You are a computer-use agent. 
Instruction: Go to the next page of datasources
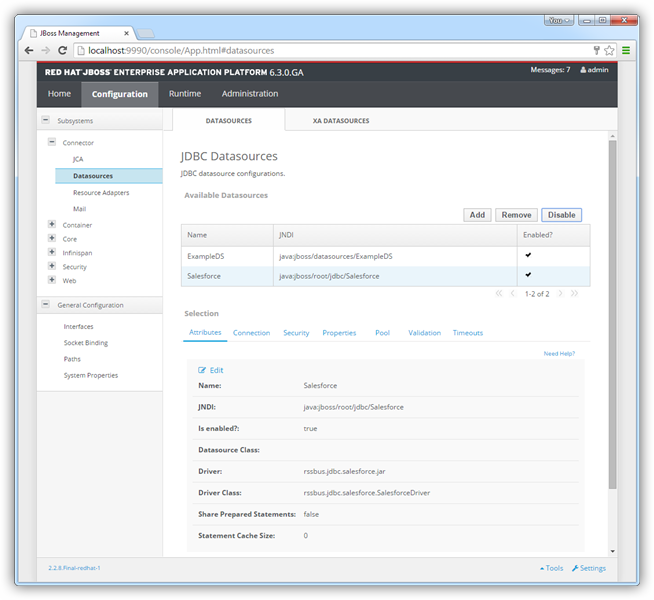pyautogui.click(x=560, y=293)
